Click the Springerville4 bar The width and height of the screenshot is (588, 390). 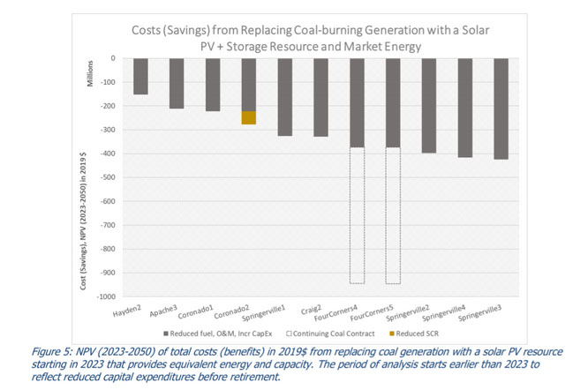tap(464, 108)
